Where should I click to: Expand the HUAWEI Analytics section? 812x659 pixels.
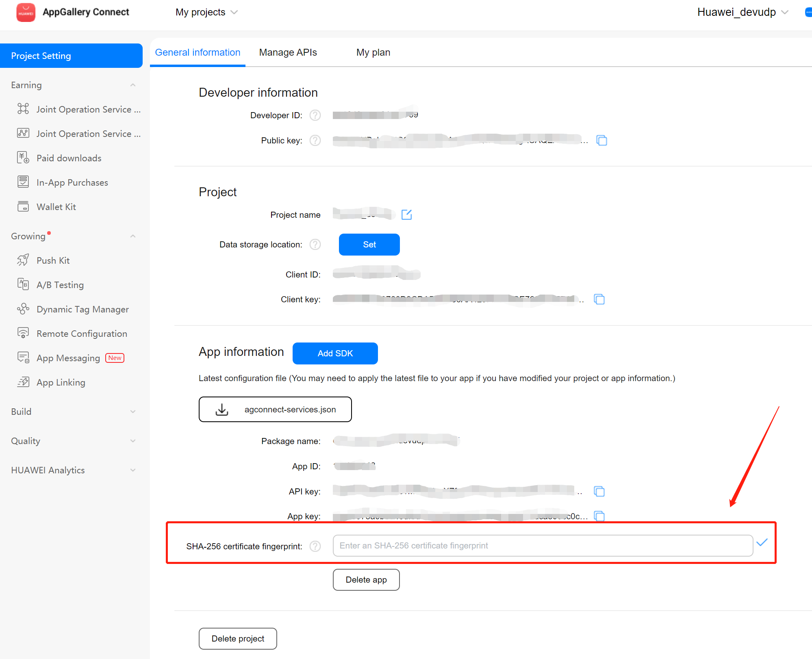132,470
